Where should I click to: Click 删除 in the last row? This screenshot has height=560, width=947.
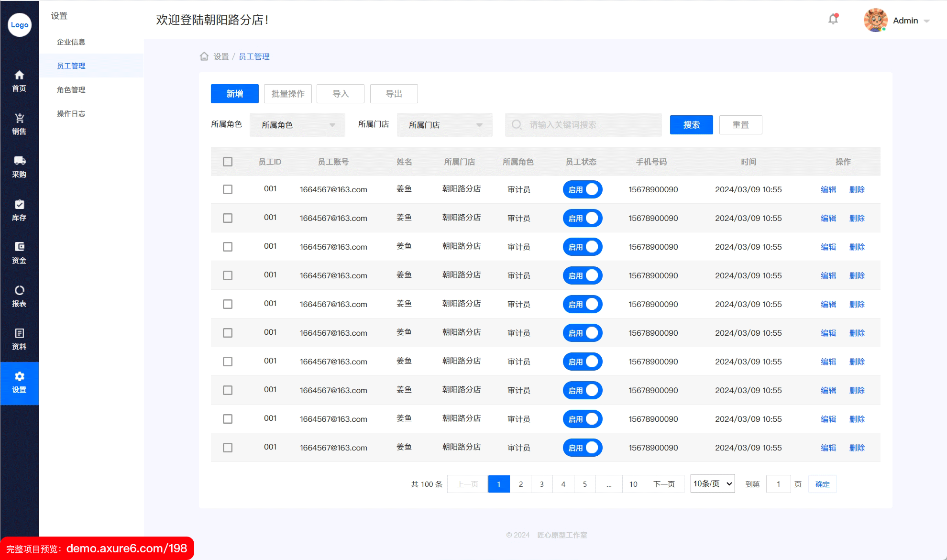[x=857, y=448]
